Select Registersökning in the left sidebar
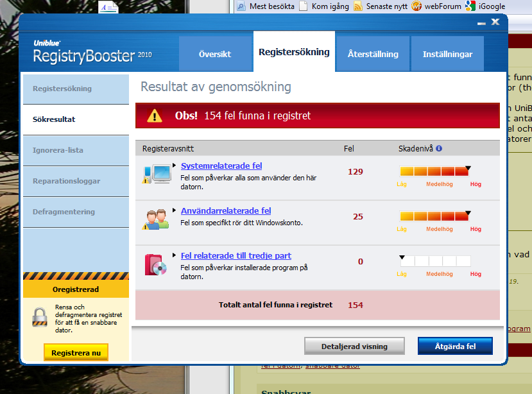This screenshot has height=394, width=532. 76,89
